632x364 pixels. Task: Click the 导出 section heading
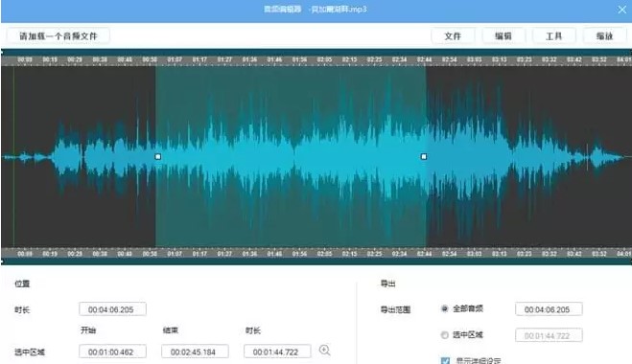pos(387,284)
